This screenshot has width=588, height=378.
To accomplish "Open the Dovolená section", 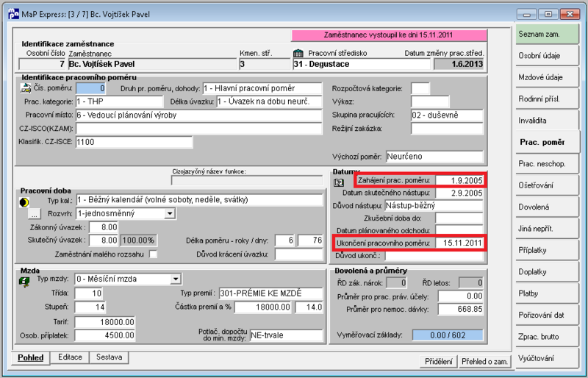I will 547,207.
